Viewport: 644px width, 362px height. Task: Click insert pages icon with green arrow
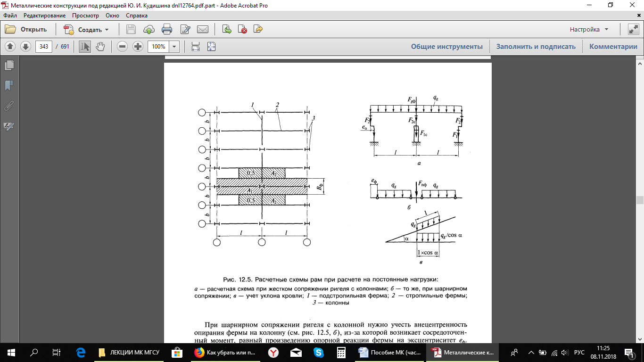[227, 29]
